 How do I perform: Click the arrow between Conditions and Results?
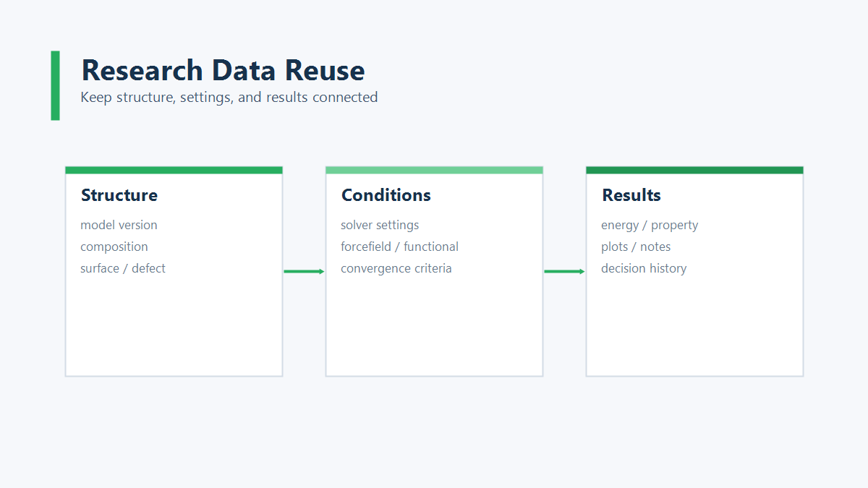pyautogui.click(x=564, y=271)
